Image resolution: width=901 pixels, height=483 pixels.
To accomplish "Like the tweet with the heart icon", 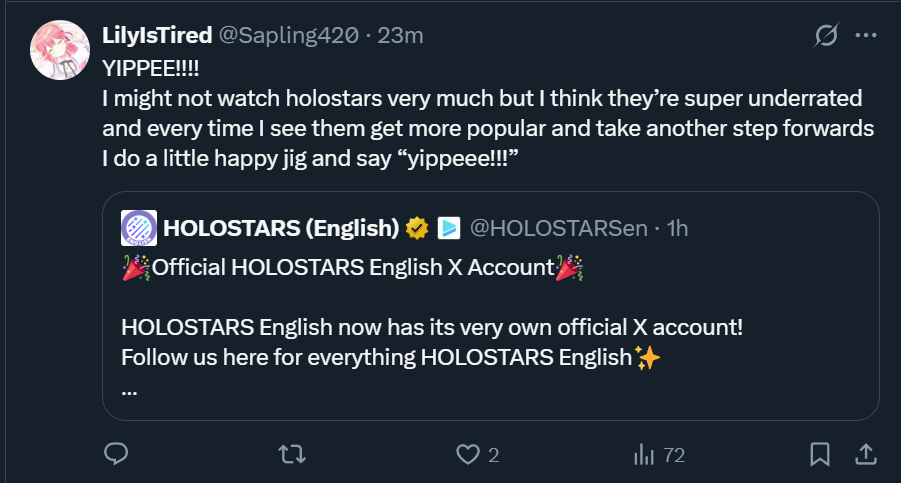I will coord(467,455).
